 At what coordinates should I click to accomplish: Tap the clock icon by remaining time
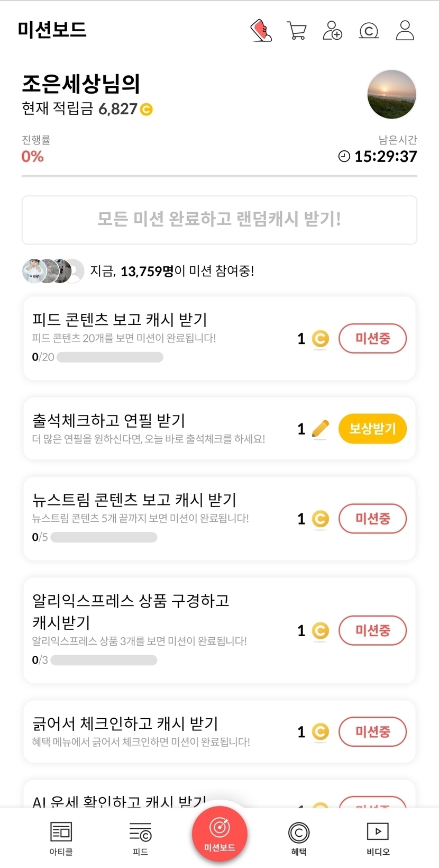tap(344, 156)
